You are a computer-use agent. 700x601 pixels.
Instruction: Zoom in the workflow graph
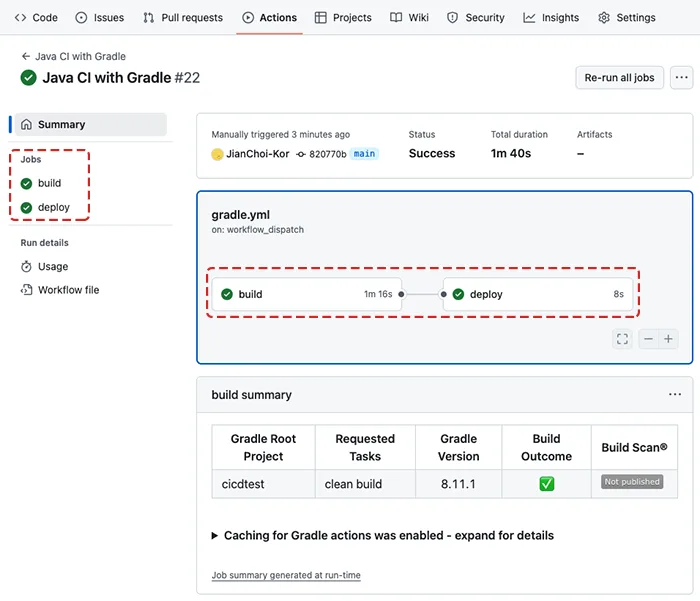(x=668, y=339)
